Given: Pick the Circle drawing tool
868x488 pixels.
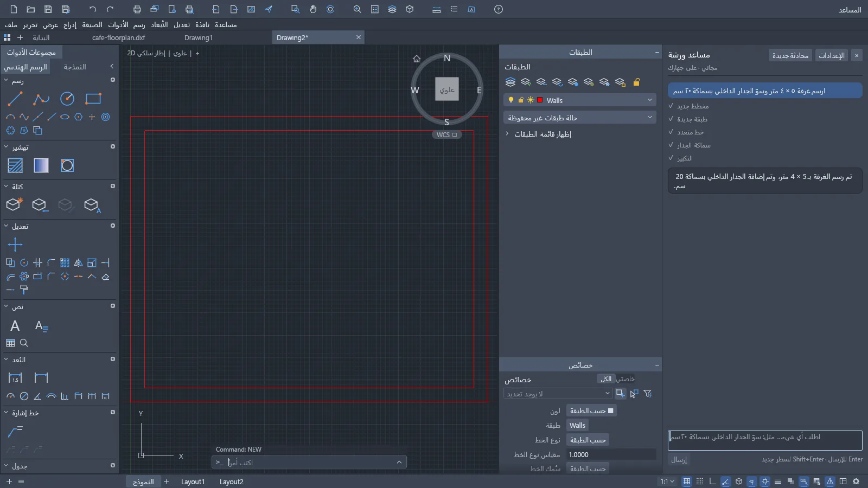Looking at the screenshot, I should tap(67, 99).
